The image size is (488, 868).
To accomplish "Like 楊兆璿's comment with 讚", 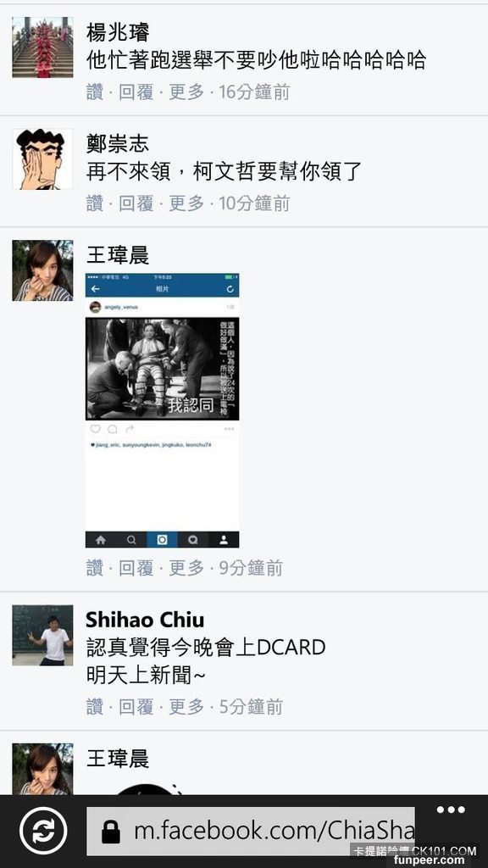I will point(95,92).
